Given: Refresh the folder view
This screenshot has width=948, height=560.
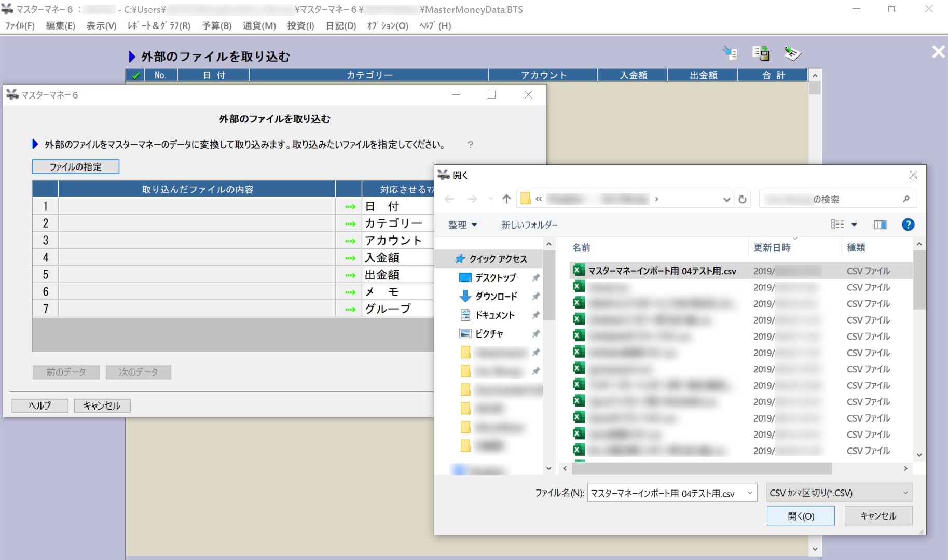Looking at the screenshot, I should pyautogui.click(x=743, y=199).
